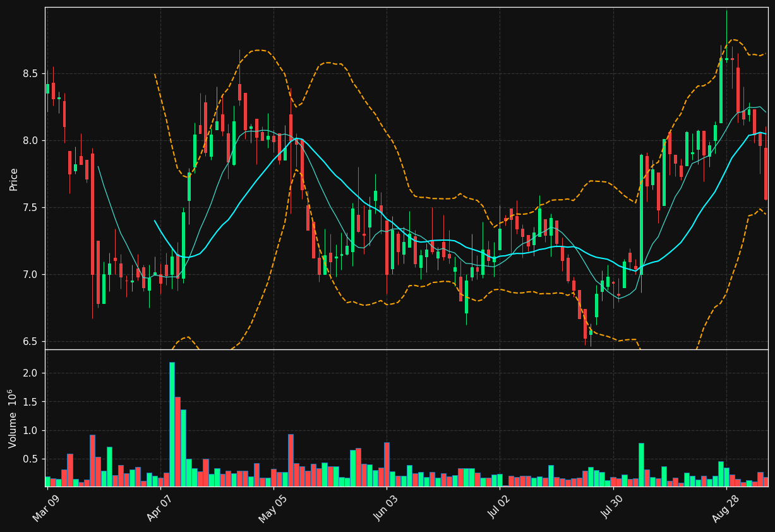Select the 7.5 price tick label

click(32, 207)
